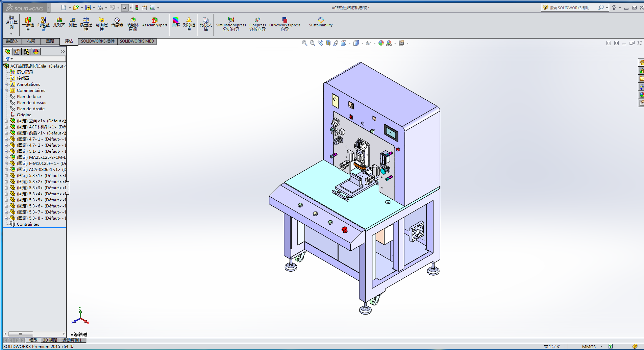The height and width of the screenshot is (350, 644).
Task: Click Zoom to Fit in view toolbar
Action: pos(304,43)
